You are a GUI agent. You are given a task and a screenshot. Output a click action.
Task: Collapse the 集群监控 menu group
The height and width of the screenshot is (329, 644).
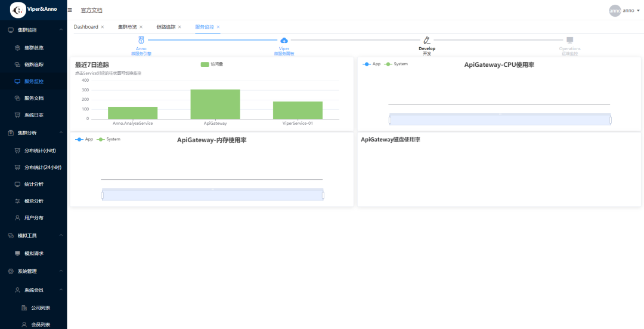(61, 30)
